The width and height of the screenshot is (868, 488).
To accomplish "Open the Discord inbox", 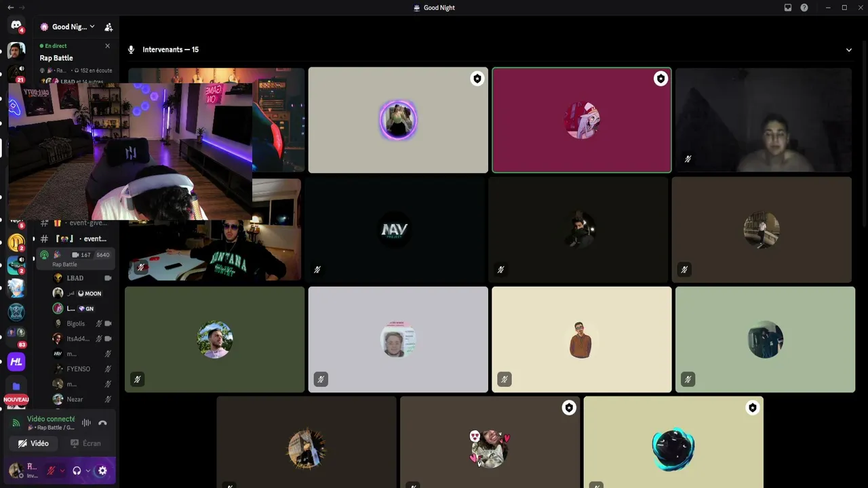I will 788,7.
